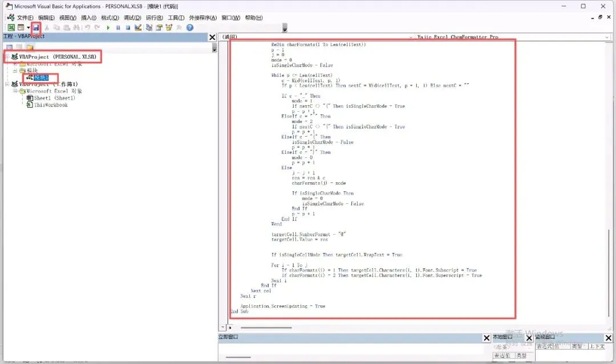Open the Project Explorer toolbar icon
Screen dimensions: 616x364
tap(149, 27)
